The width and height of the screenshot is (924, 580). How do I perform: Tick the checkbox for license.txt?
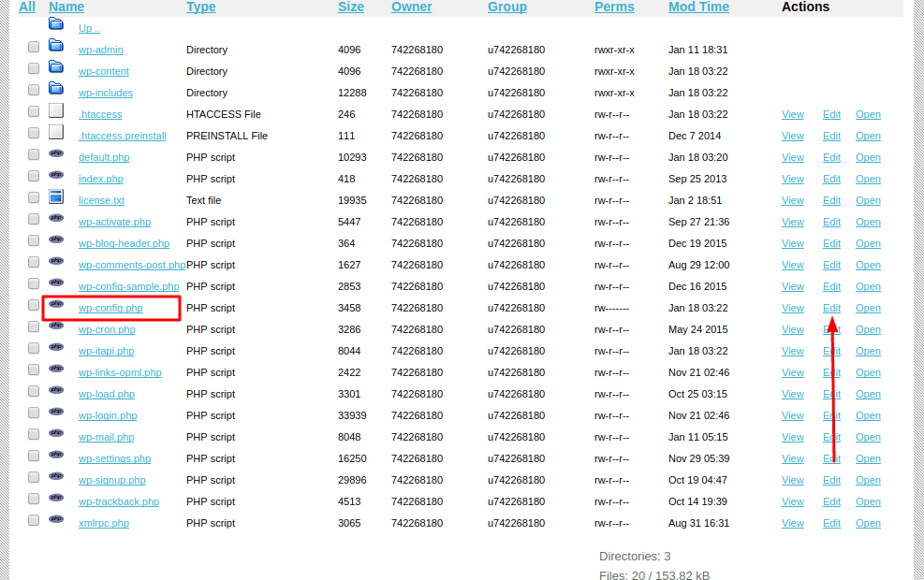(33, 196)
